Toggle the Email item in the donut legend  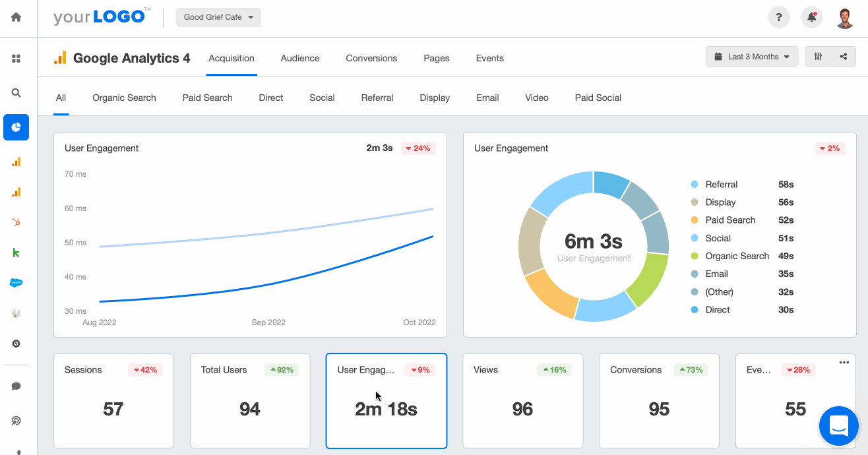tap(716, 273)
